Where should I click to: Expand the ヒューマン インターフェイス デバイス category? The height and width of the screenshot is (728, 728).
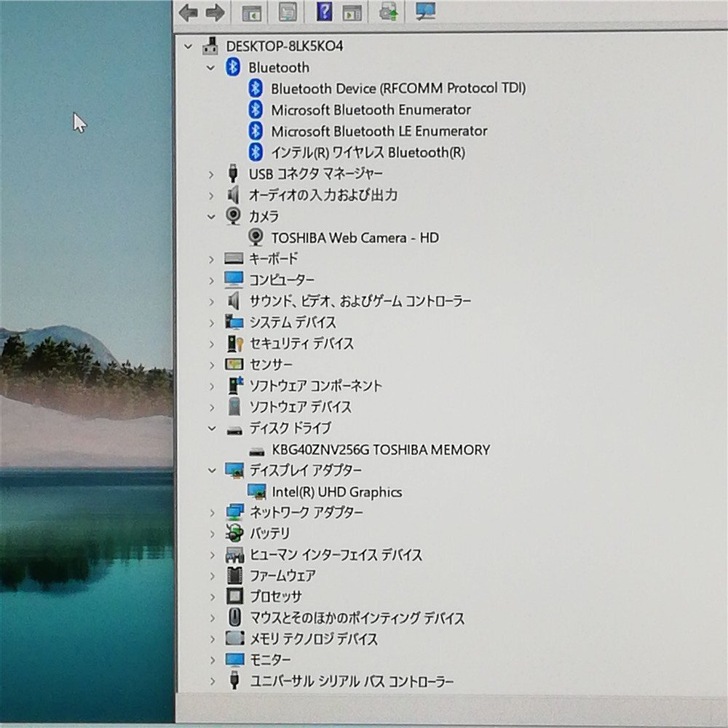pos(213,555)
